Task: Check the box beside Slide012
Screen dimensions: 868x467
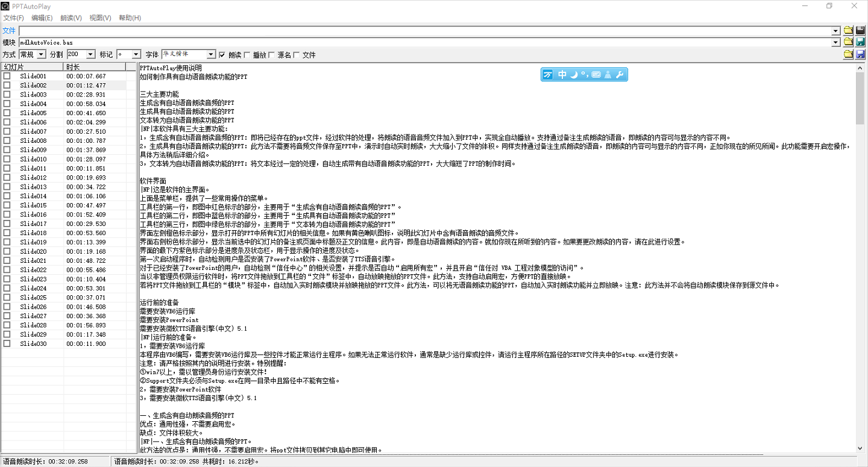Action: (x=7, y=177)
